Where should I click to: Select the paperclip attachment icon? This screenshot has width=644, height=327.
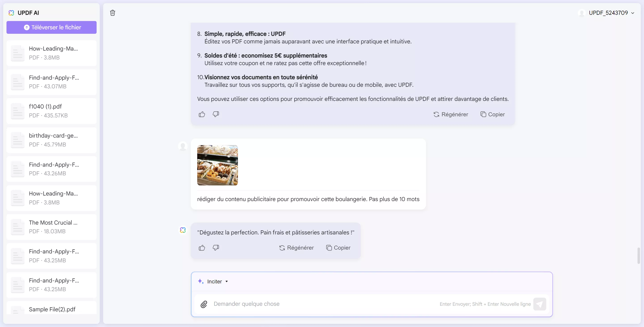point(204,304)
